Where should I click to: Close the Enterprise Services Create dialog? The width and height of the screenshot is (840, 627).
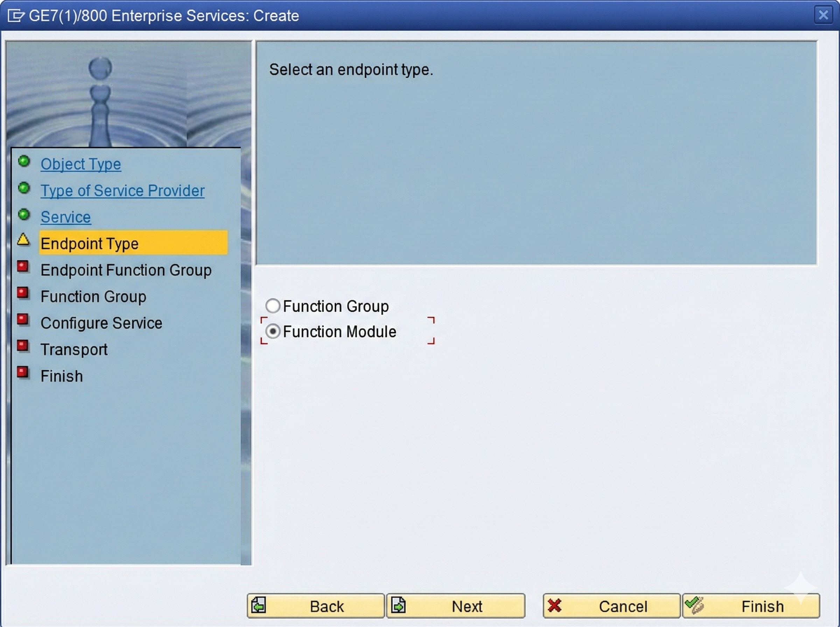coord(823,15)
